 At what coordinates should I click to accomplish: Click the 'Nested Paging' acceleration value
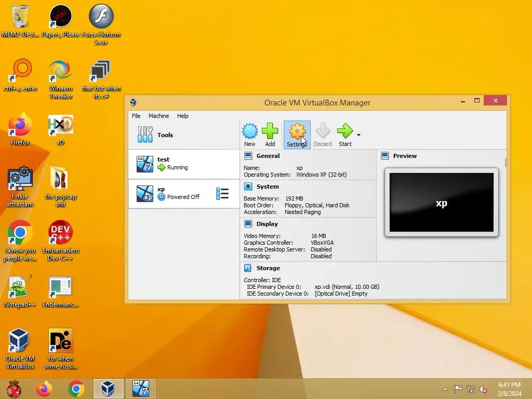303,212
